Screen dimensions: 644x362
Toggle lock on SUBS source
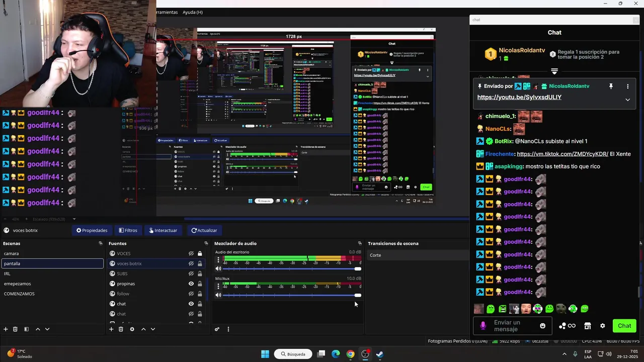200,274
